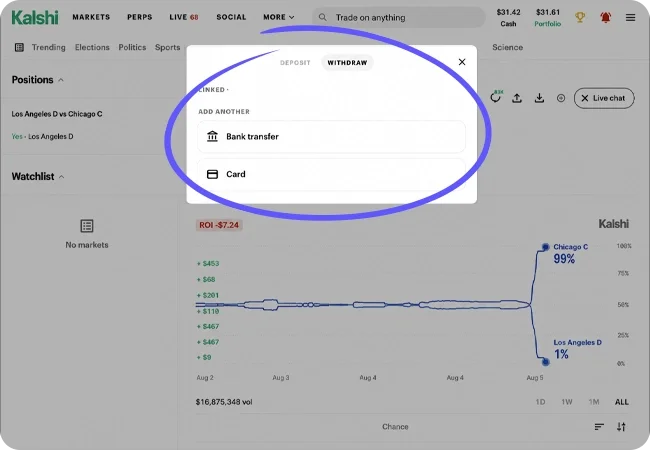Click the credit card icon
The image size is (650, 450).
pyautogui.click(x=212, y=174)
